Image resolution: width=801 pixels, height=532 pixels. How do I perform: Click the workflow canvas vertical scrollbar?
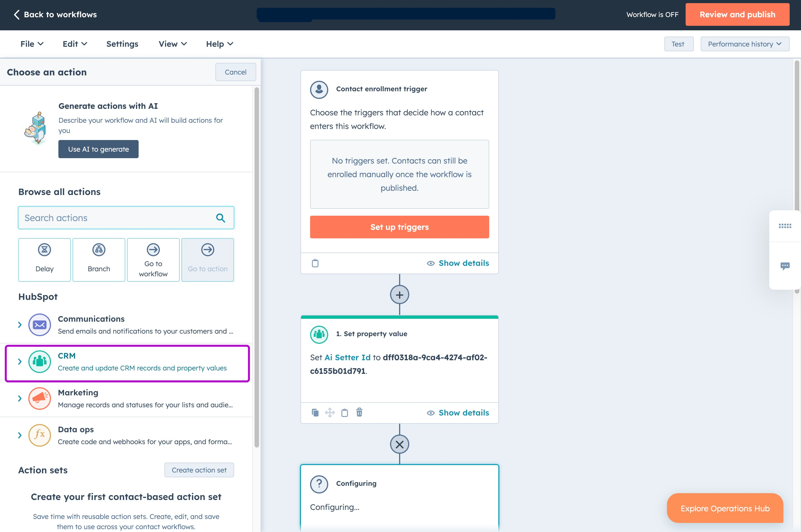click(x=796, y=176)
